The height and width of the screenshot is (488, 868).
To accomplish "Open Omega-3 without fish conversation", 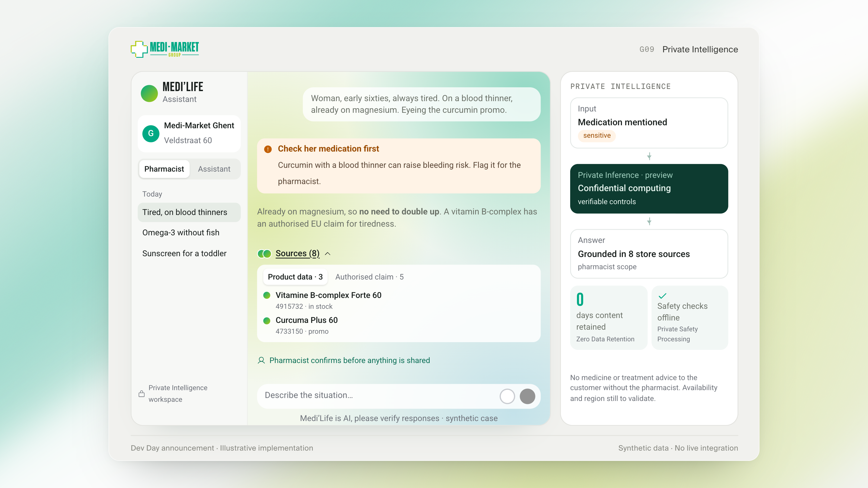I will click(189, 233).
